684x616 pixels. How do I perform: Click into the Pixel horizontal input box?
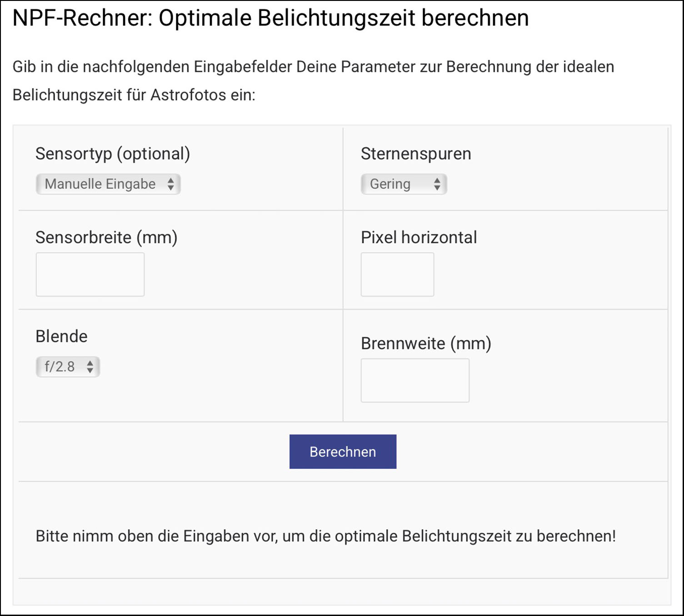point(397,275)
